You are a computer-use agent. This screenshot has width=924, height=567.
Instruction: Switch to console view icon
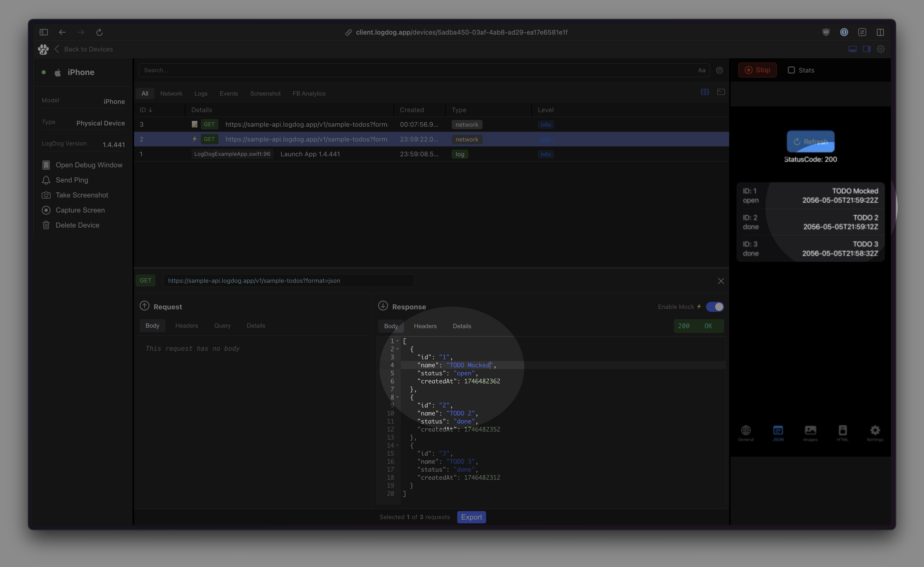tap(721, 92)
